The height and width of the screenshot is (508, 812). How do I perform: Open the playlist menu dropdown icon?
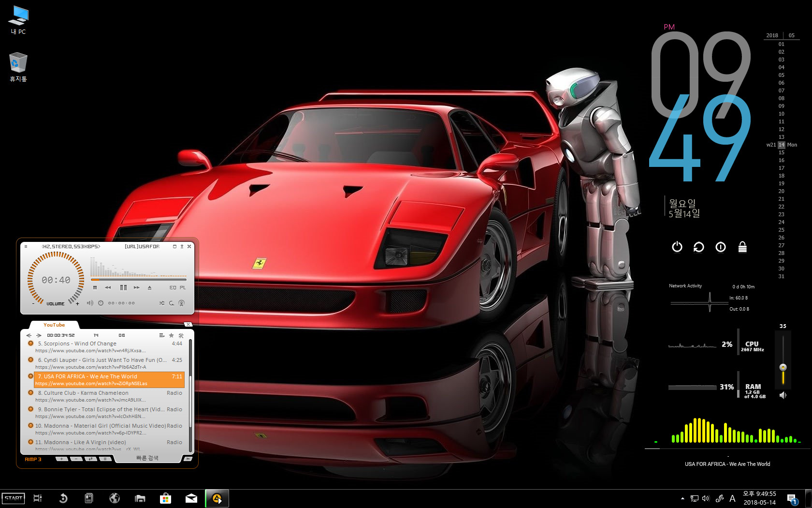[x=162, y=335]
